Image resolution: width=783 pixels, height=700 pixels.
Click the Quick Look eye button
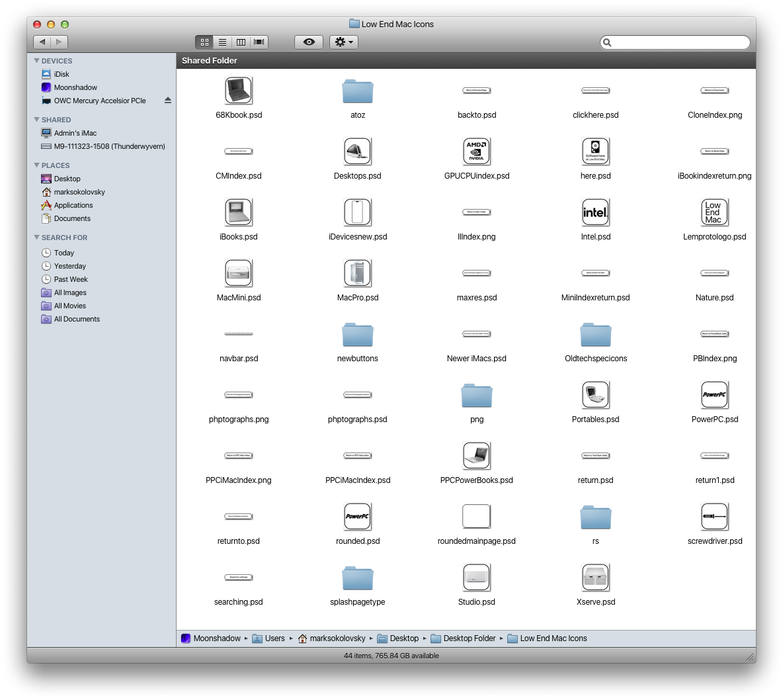point(309,42)
